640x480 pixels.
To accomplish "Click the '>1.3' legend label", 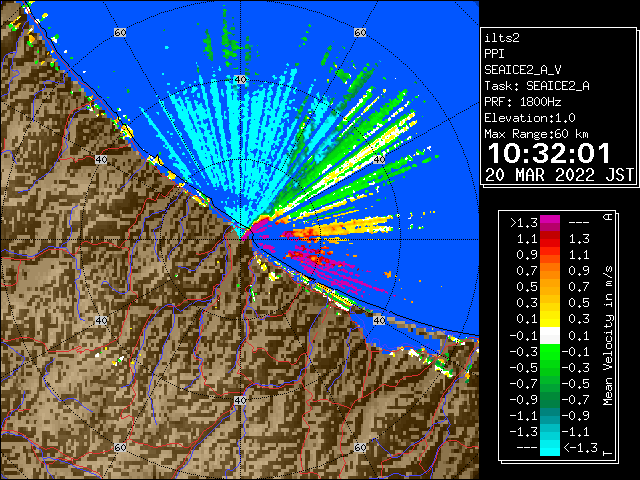I will click(524, 223).
